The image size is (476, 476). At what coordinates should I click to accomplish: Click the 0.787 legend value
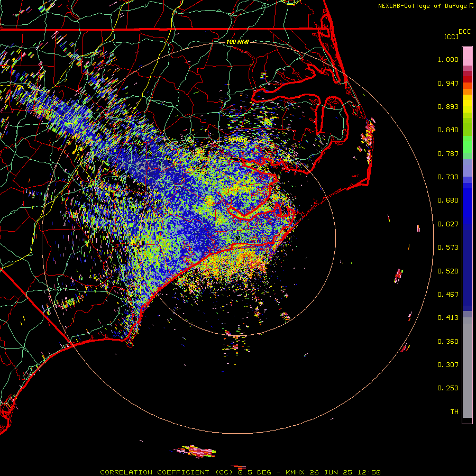448,153
